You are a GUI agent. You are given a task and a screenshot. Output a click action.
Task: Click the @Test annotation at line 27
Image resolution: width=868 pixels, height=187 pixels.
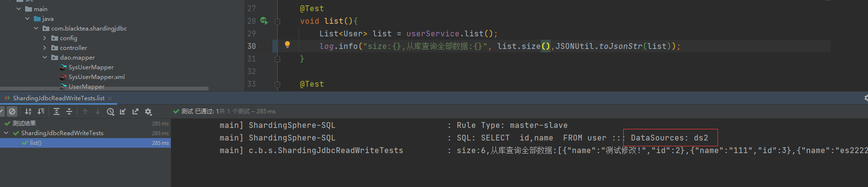[x=312, y=9]
